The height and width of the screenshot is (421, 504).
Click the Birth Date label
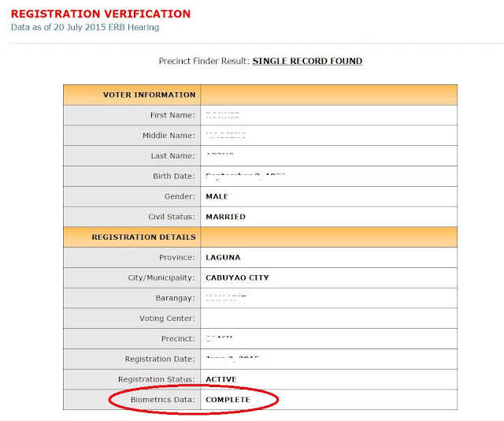pos(174,177)
